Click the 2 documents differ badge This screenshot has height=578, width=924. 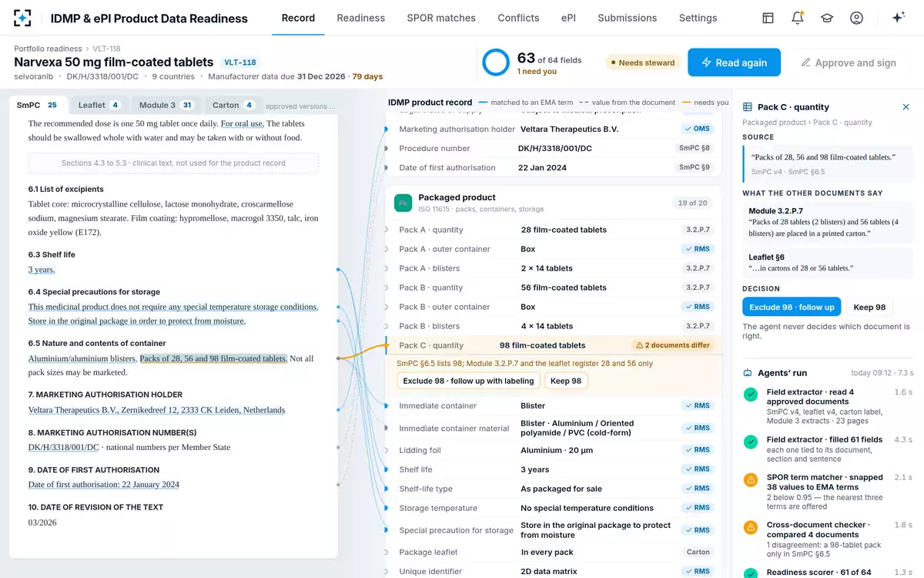pyautogui.click(x=672, y=345)
